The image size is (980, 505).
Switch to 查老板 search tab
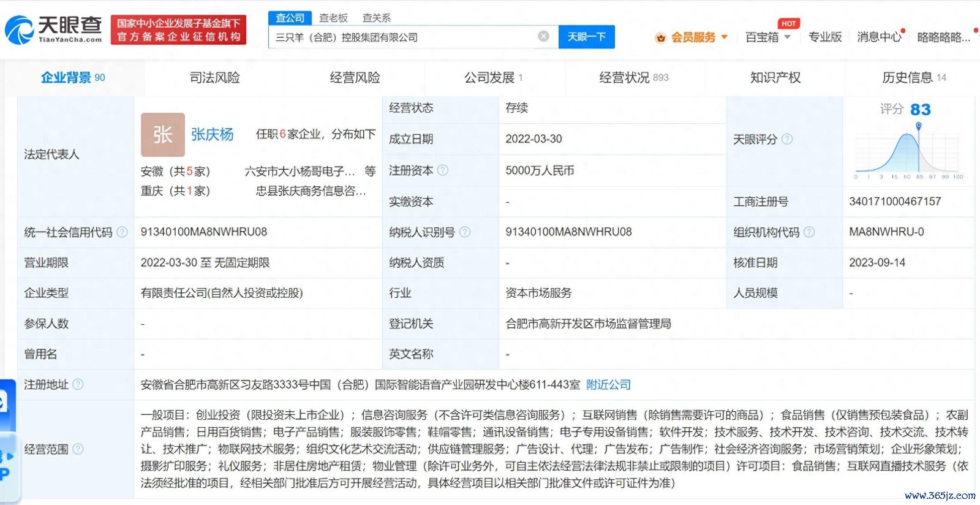click(333, 18)
